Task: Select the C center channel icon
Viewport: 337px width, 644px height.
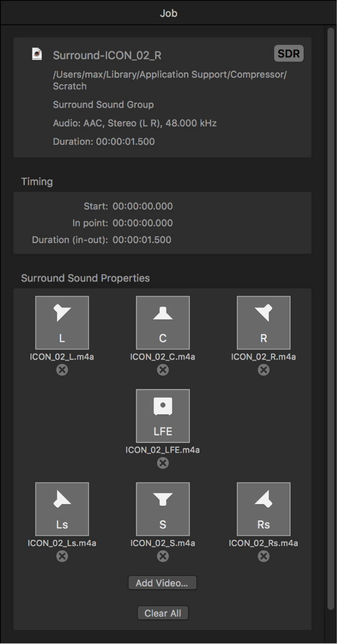Action: click(162, 322)
